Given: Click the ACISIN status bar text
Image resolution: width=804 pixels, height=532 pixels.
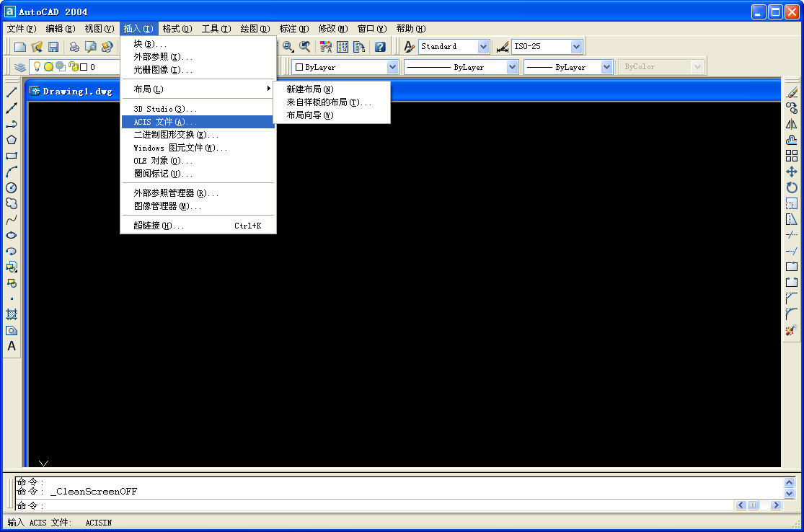Looking at the screenshot, I should [x=99, y=523].
